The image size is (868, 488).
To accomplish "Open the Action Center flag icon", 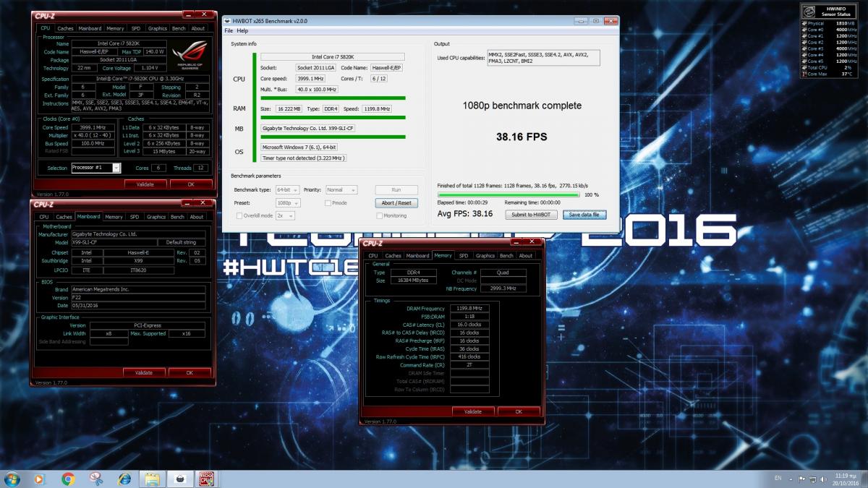I will click(800, 479).
